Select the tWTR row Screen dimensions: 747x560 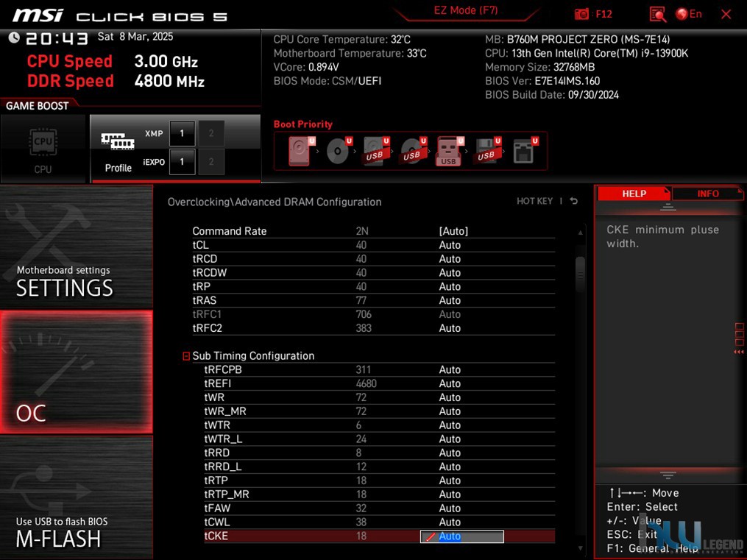(379, 425)
